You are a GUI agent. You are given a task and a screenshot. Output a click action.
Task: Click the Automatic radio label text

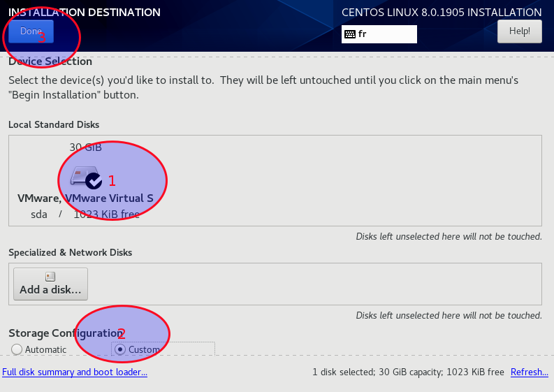(45, 349)
